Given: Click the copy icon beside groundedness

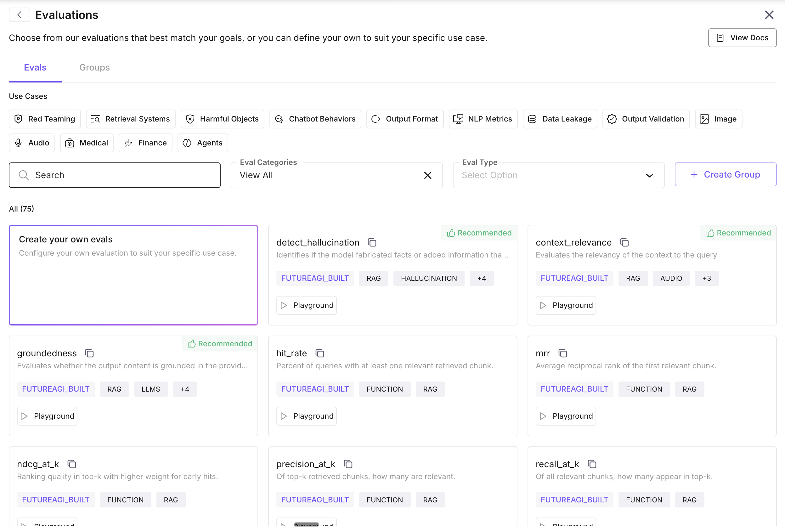Looking at the screenshot, I should (x=89, y=353).
